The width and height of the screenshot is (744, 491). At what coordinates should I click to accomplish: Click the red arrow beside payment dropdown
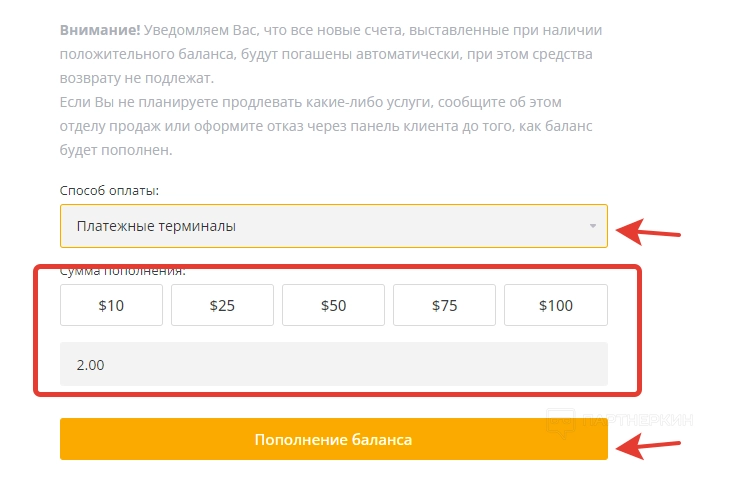649,232
